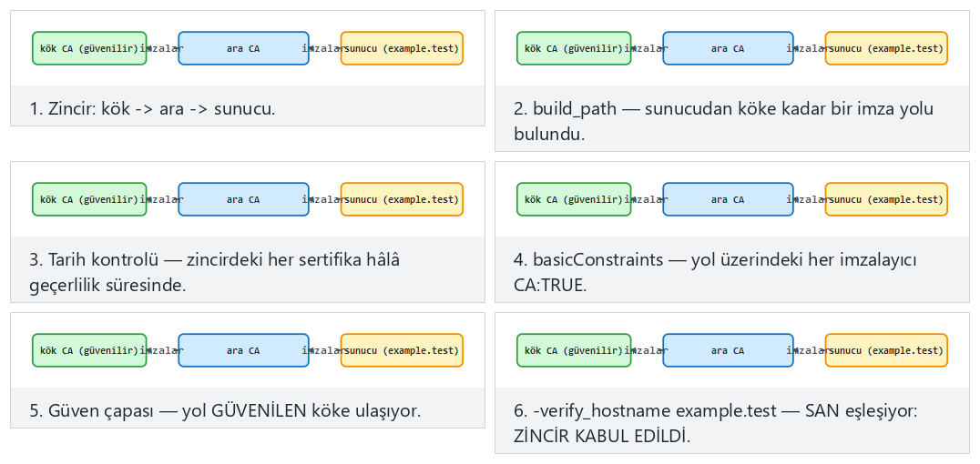Click imzalar label between kök CA and ara CA, step 3
Viewport: 980px width, 464px height.
coord(162,199)
